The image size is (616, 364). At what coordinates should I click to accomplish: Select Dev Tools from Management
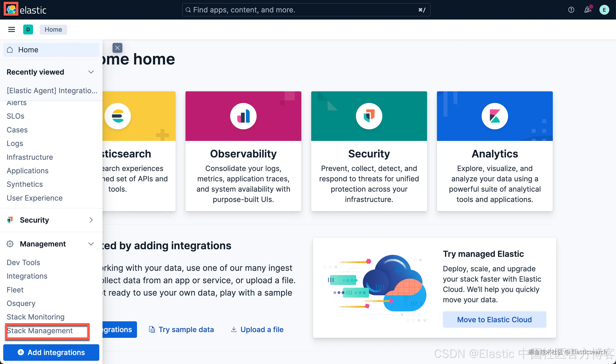[23, 263]
